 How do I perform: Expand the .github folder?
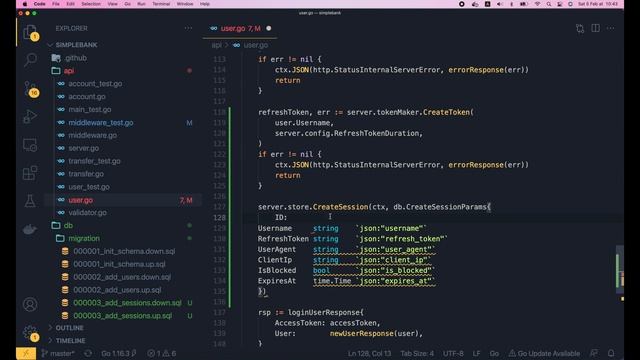pos(76,58)
